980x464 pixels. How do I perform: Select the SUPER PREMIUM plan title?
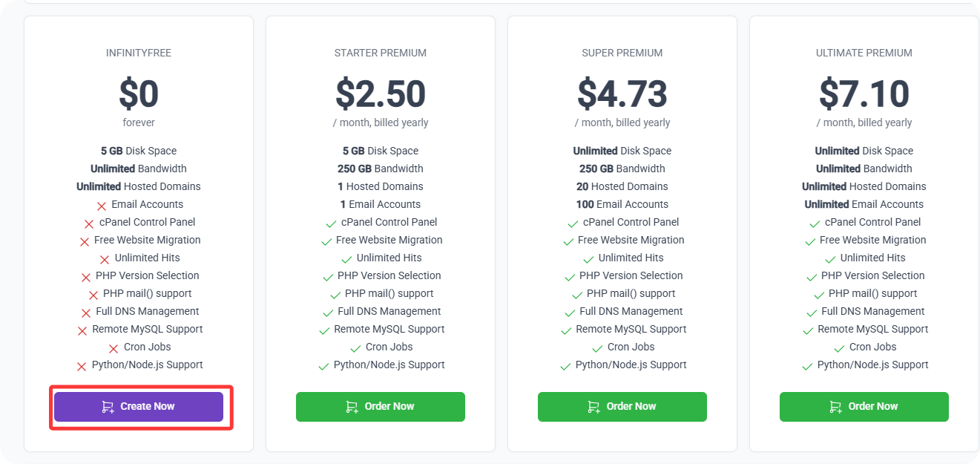(622, 53)
